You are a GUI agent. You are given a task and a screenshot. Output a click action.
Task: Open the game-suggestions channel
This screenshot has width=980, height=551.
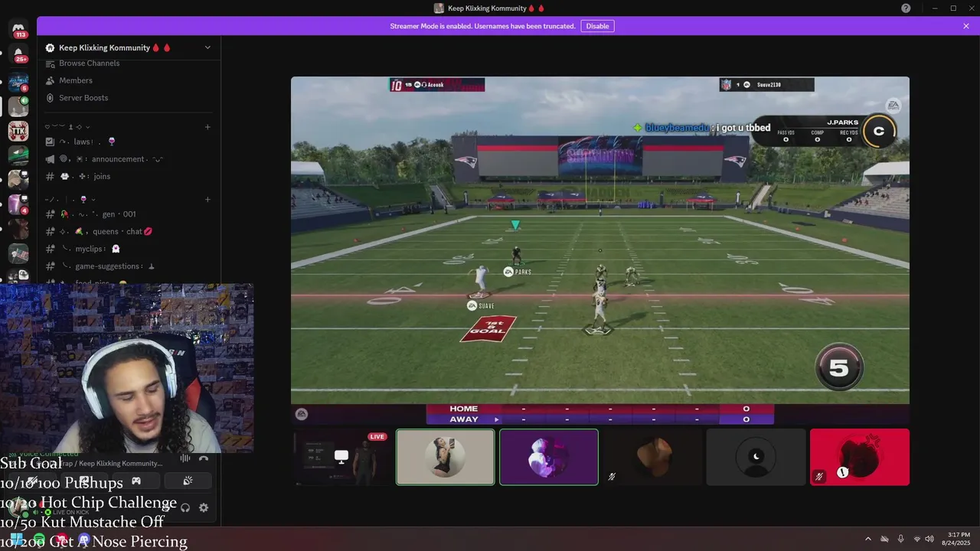click(x=129, y=266)
